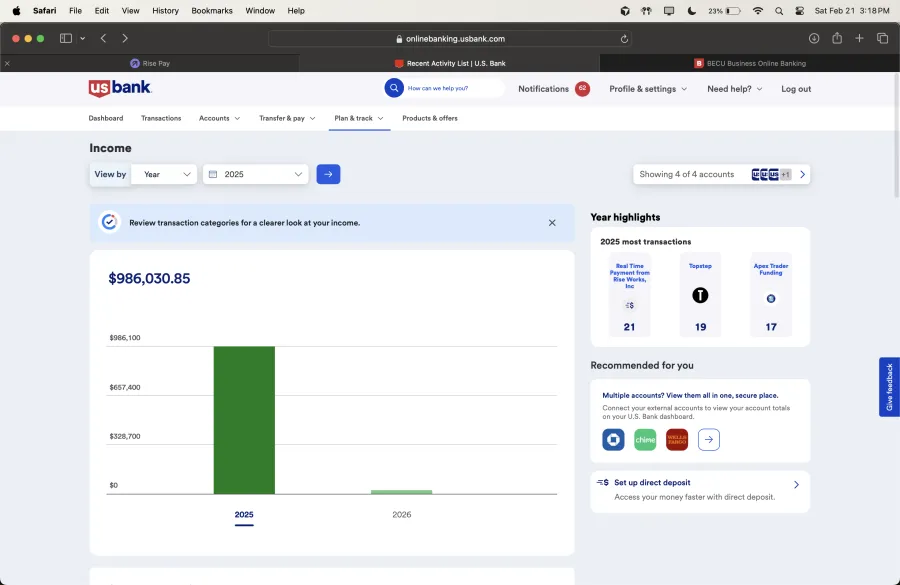Click the notifications badge showing 62
Image resolution: width=900 pixels, height=585 pixels.
[582, 88]
